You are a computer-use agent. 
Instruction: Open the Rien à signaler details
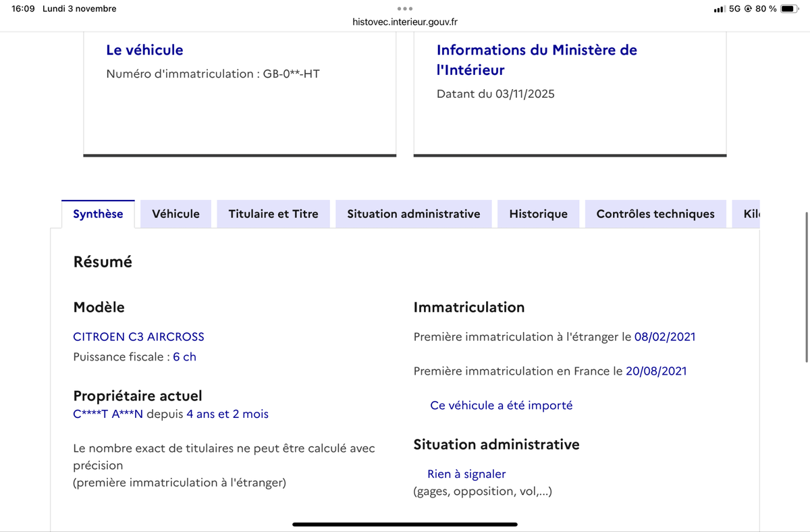[466, 473]
